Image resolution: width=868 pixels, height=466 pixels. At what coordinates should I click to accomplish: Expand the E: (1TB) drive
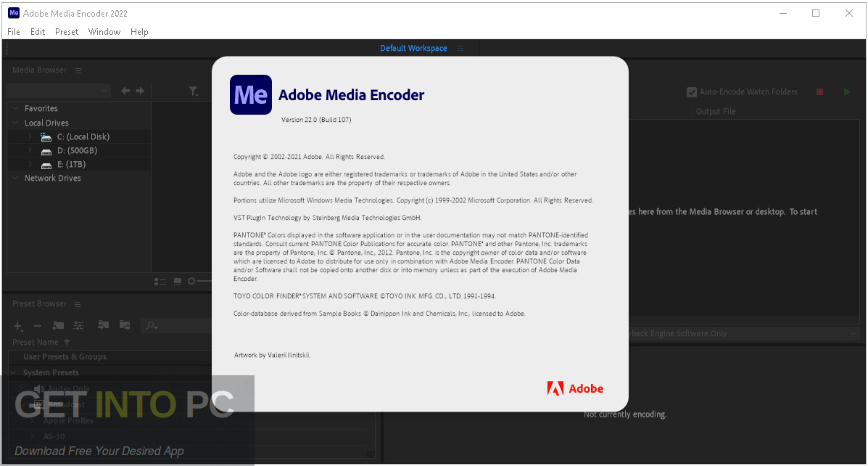30,164
